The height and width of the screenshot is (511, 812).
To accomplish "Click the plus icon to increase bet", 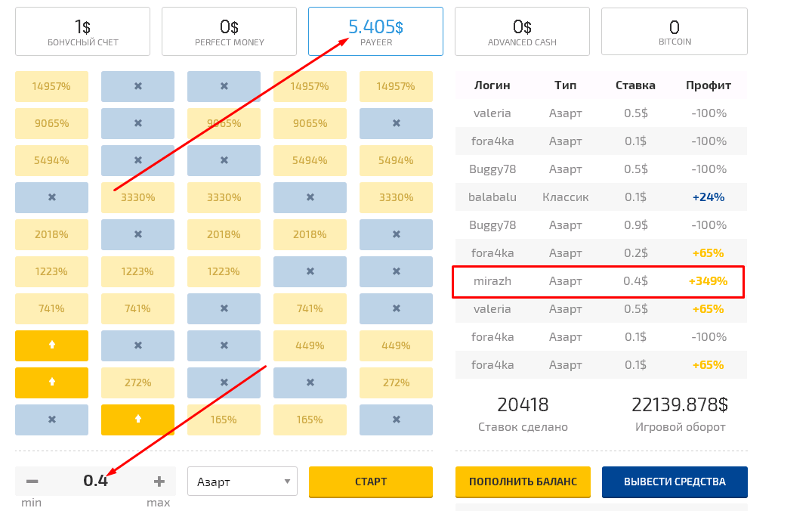I will click(x=159, y=482).
